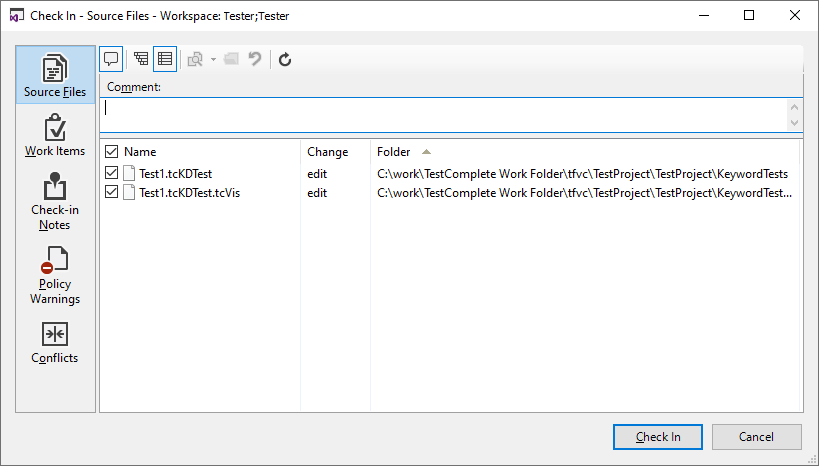Uncheck the Test1.tcKDTest.tcVis checkbox
This screenshot has height=466, width=819.
pyautogui.click(x=111, y=192)
